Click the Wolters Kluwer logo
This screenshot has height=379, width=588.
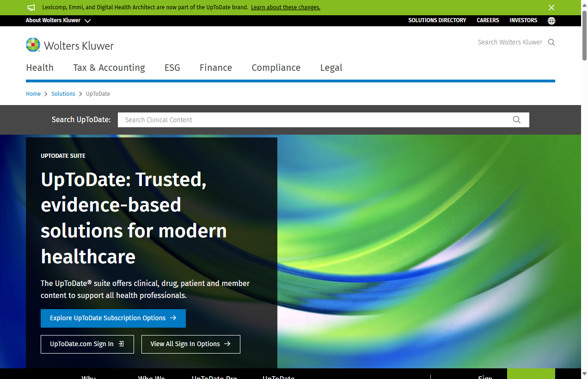(70, 45)
